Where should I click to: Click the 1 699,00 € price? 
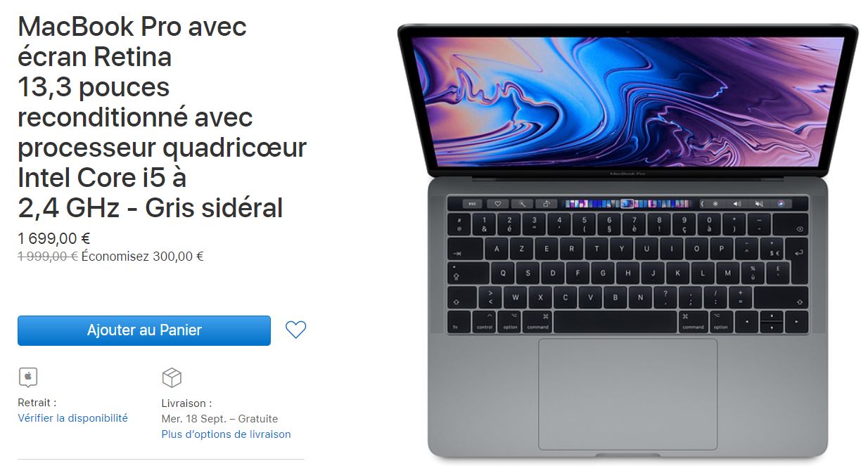point(53,239)
